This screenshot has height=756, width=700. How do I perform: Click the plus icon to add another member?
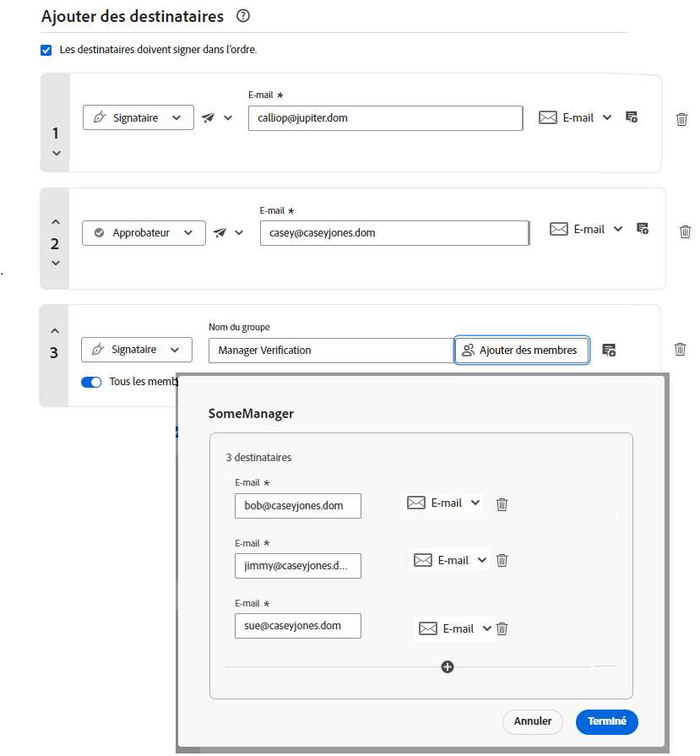pos(448,666)
